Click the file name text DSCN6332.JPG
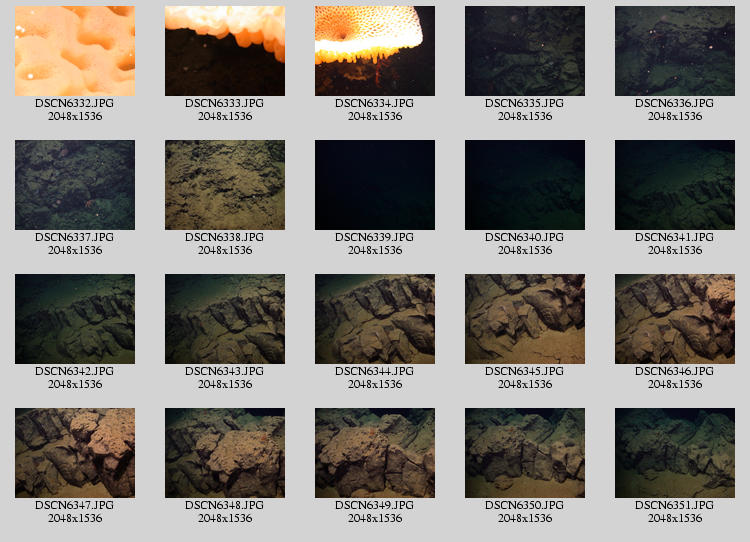750x542 pixels. tap(75, 103)
